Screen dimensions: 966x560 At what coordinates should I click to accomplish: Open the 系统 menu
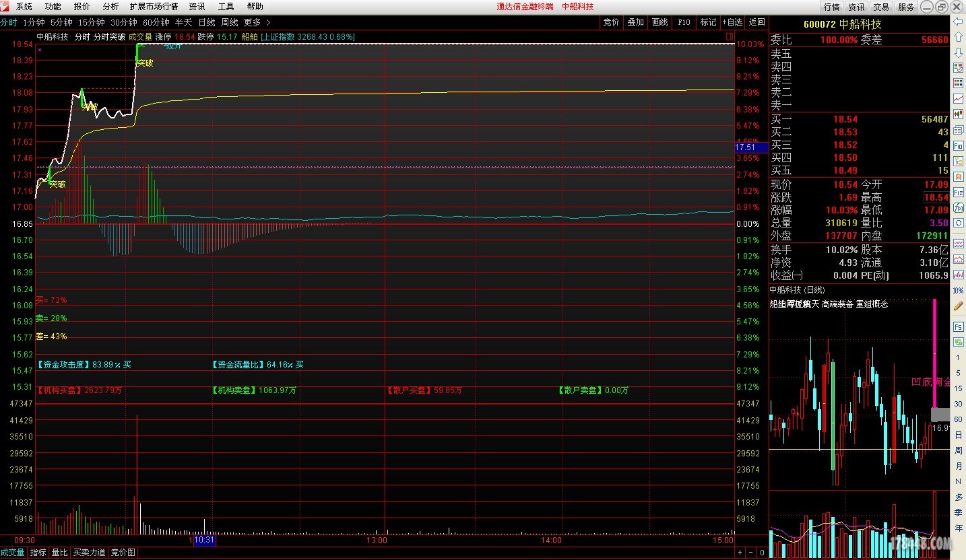pyautogui.click(x=24, y=7)
